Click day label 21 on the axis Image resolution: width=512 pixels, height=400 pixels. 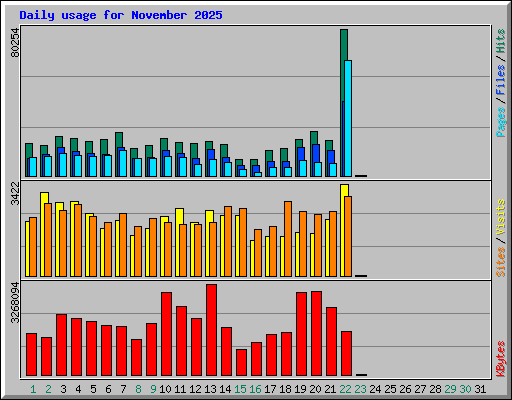pos(330,389)
